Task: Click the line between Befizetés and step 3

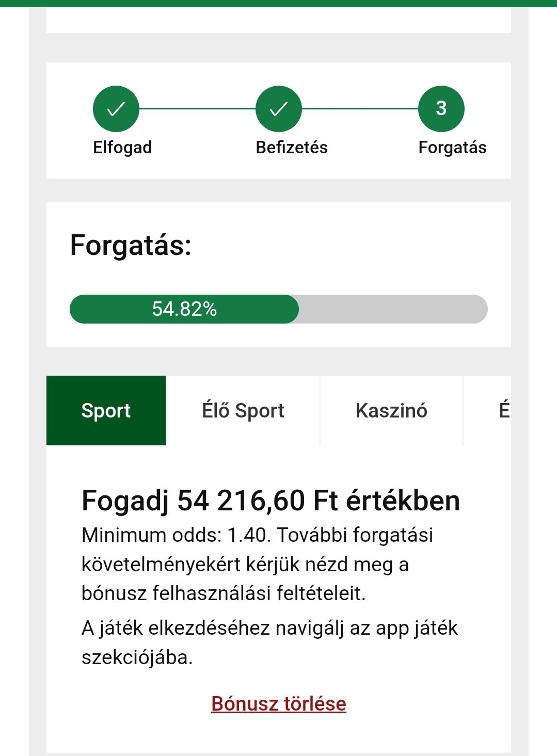Action: (x=360, y=109)
